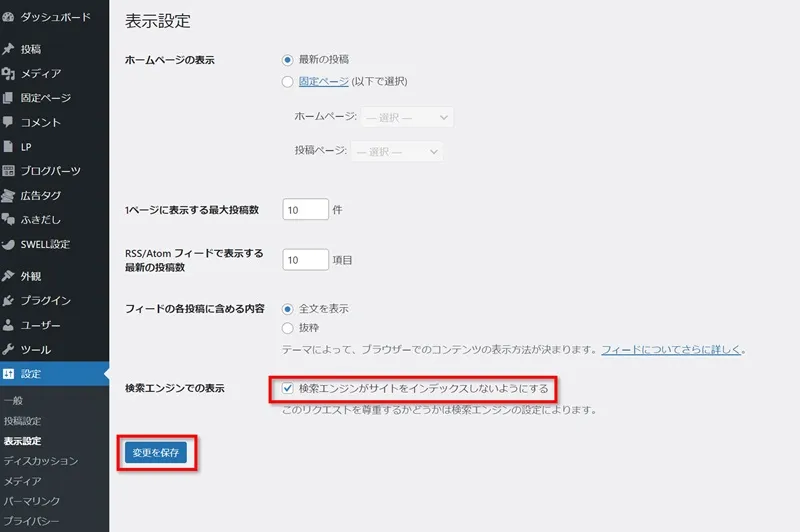Screen dimensions: 800x532
Task: Click the ツール wrench icon
Action: 9,350
